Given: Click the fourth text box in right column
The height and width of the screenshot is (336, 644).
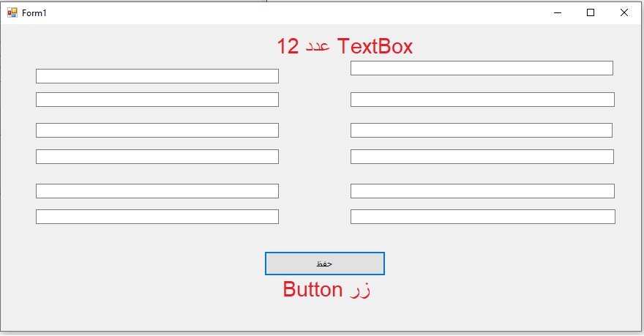Looking at the screenshot, I should coord(482,157).
